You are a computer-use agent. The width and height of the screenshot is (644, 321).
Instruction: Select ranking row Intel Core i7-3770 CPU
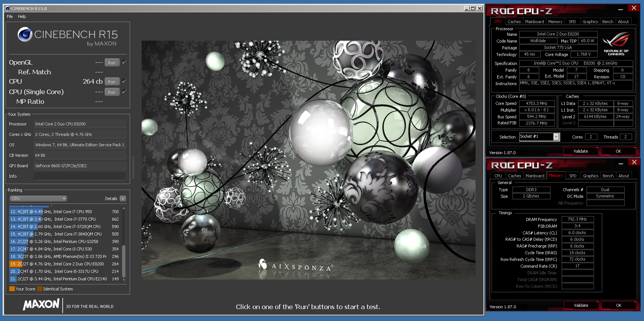click(x=64, y=219)
